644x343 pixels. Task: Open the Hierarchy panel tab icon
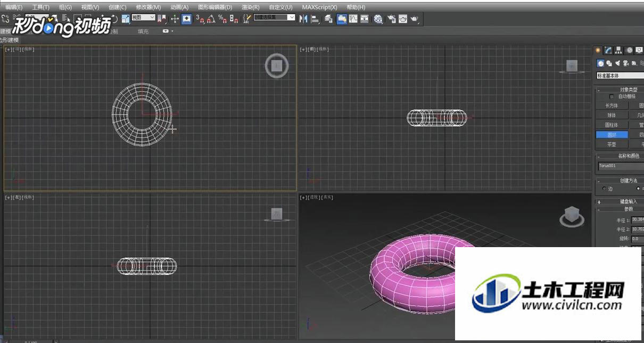point(618,50)
